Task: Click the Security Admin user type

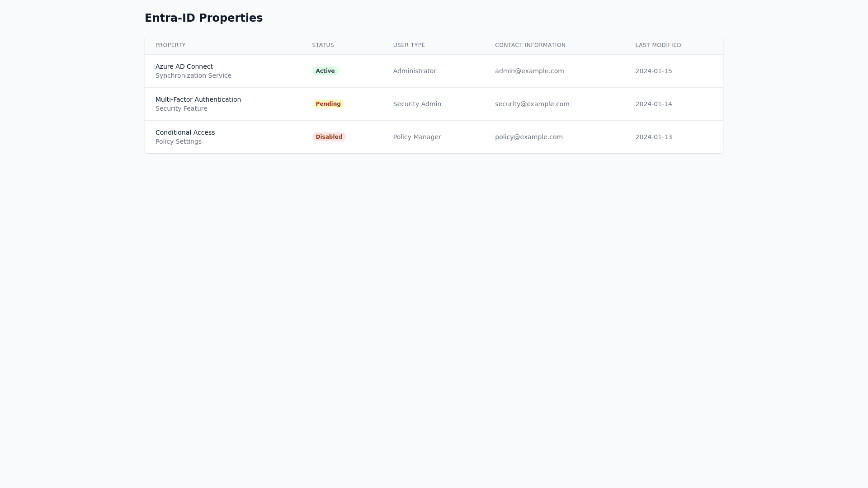Action: [417, 104]
